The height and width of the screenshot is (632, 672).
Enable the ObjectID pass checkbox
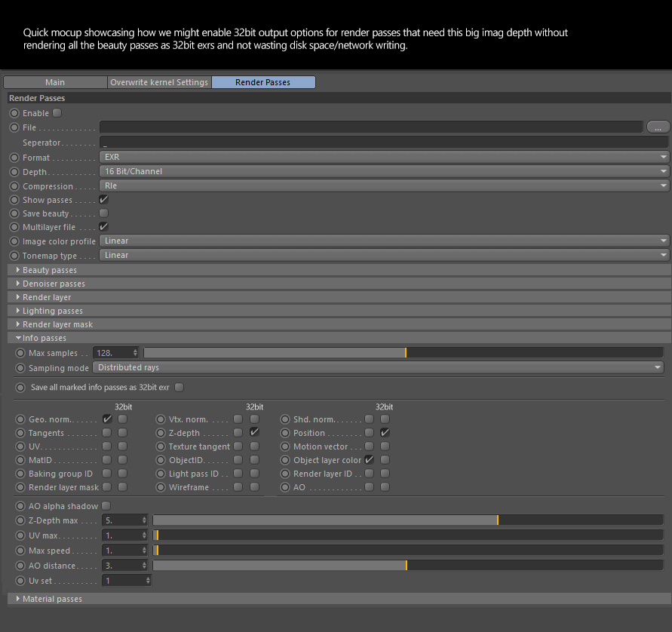point(238,460)
